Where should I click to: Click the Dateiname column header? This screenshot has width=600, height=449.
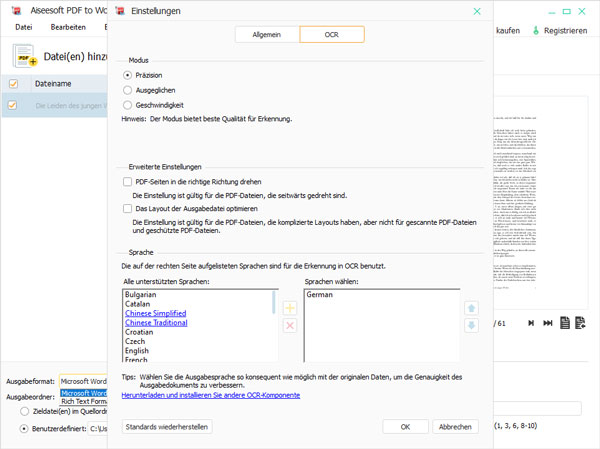tap(53, 83)
